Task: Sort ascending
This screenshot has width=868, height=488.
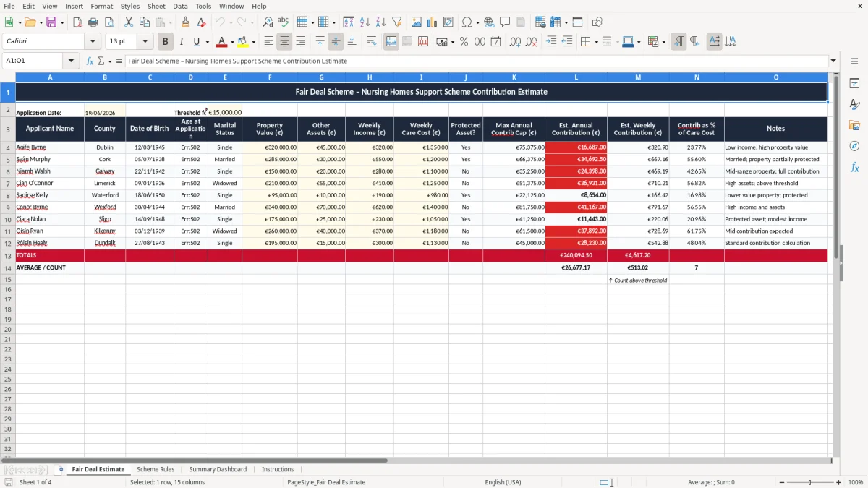Action: tap(365, 22)
